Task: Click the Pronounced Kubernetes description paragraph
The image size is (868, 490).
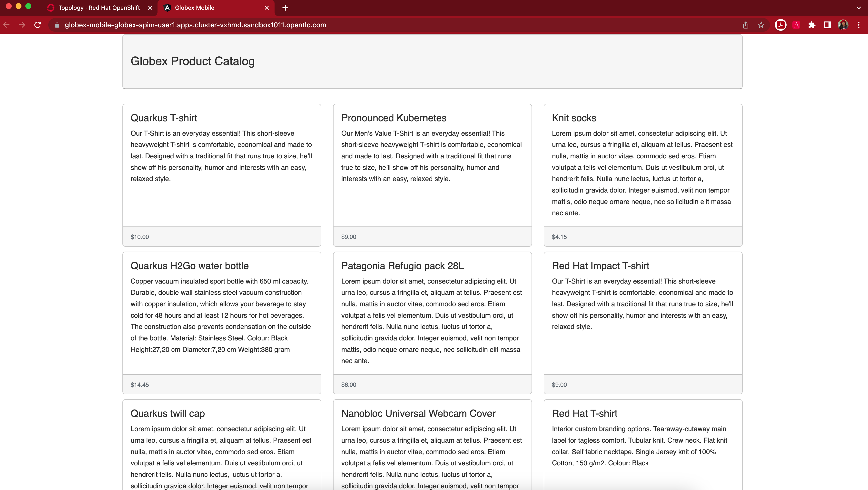Action: click(x=431, y=156)
